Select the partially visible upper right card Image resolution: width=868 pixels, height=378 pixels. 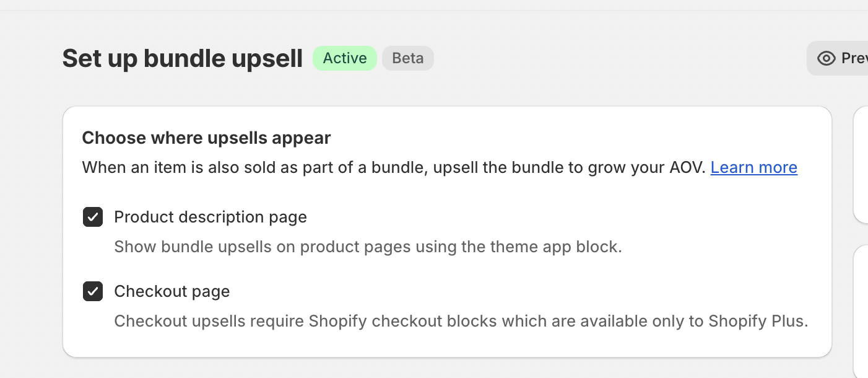tap(861, 165)
